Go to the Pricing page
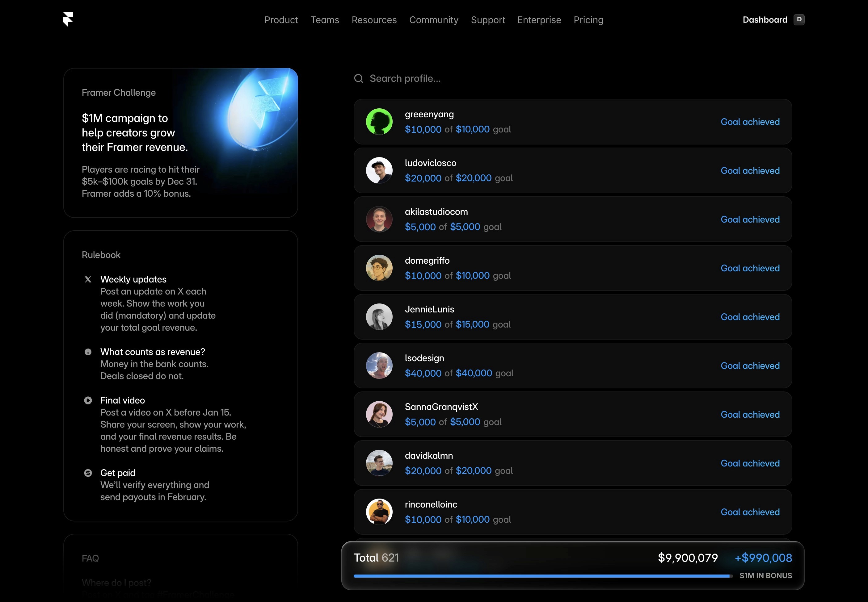Image resolution: width=868 pixels, height=602 pixels. pos(588,20)
